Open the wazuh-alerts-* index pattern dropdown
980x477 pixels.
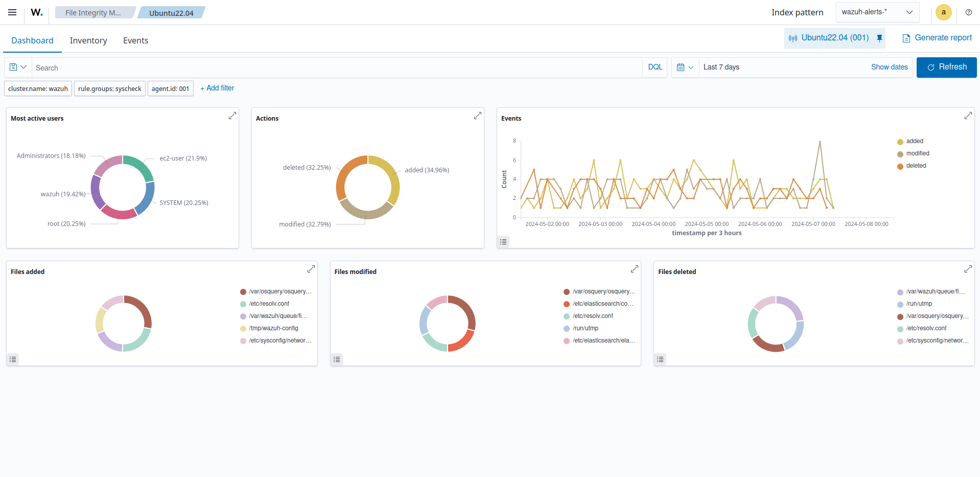coord(877,12)
